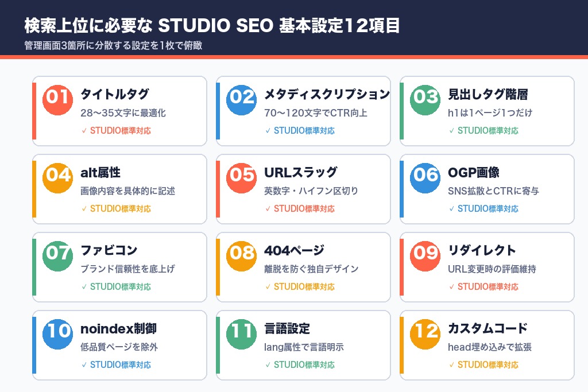Click STUDIO標準対応 under noindex制御
Image resolution: width=588 pixels, height=392 pixels.
pyautogui.click(x=121, y=364)
